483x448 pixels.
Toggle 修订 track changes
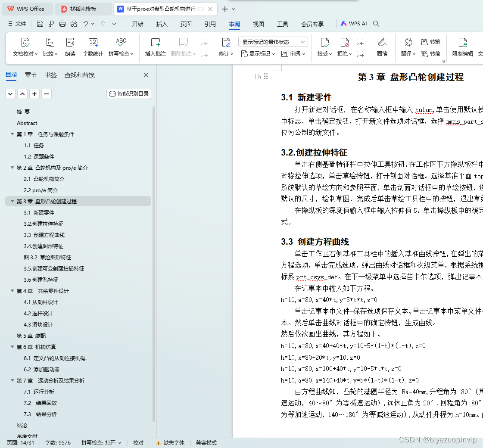[x=226, y=47]
